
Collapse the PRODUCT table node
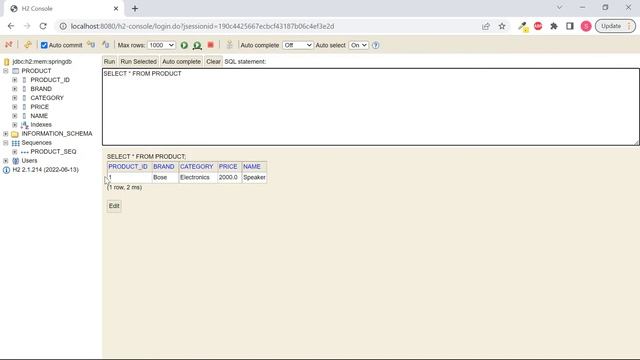(x=6, y=71)
